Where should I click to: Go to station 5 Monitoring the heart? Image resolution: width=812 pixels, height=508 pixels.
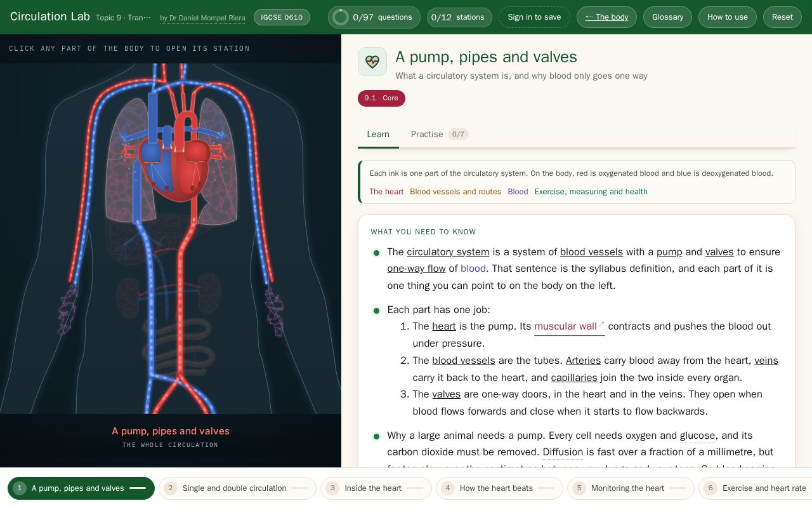[631, 488]
